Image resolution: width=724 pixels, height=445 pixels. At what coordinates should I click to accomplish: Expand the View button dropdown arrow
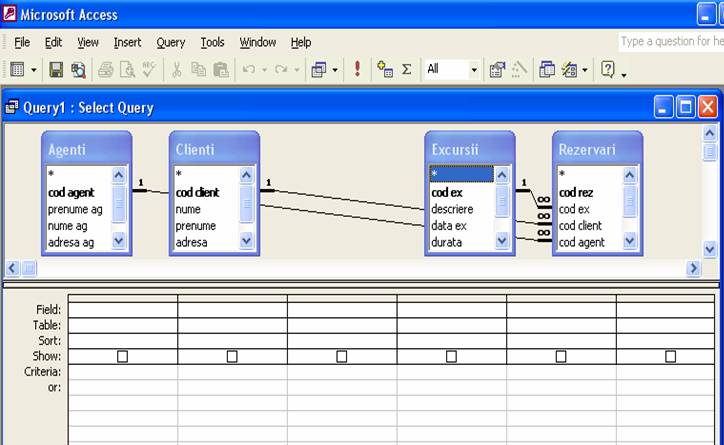(34, 70)
